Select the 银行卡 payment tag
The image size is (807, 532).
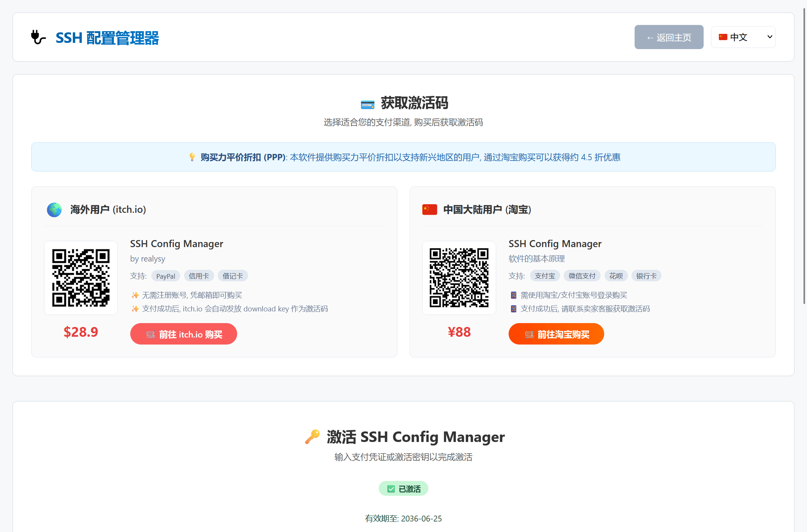pyautogui.click(x=646, y=276)
